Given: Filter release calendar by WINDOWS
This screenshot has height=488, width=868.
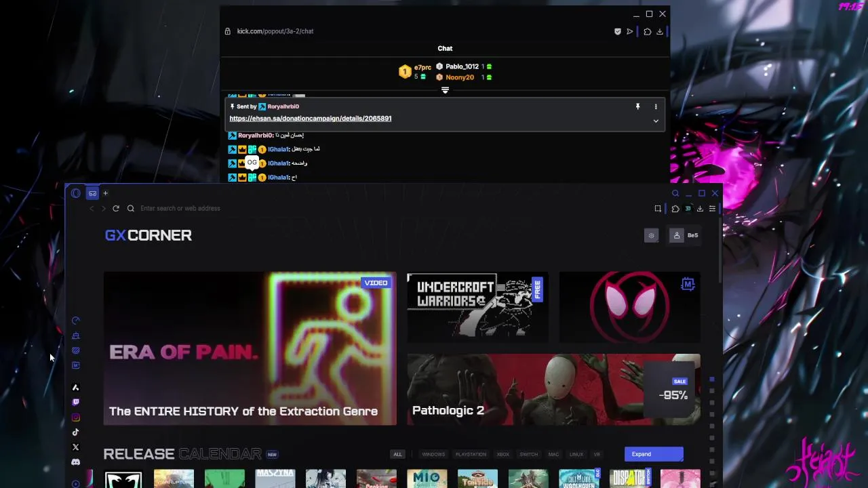Looking at the screenshot, I should click(x=433, y=454).
